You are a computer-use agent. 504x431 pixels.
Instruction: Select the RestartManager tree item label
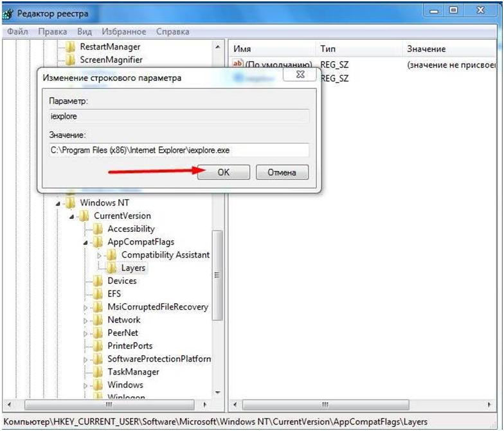tap(111, 47)
